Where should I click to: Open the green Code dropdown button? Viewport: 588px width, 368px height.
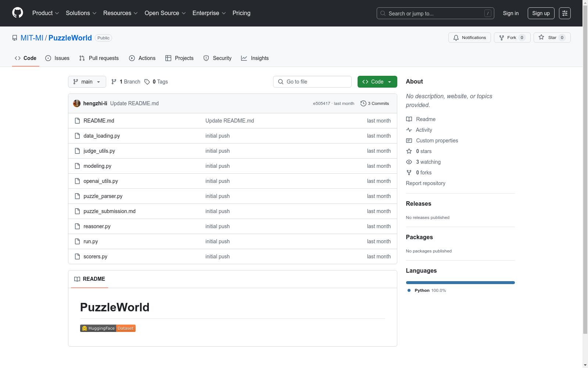(377, 82)
